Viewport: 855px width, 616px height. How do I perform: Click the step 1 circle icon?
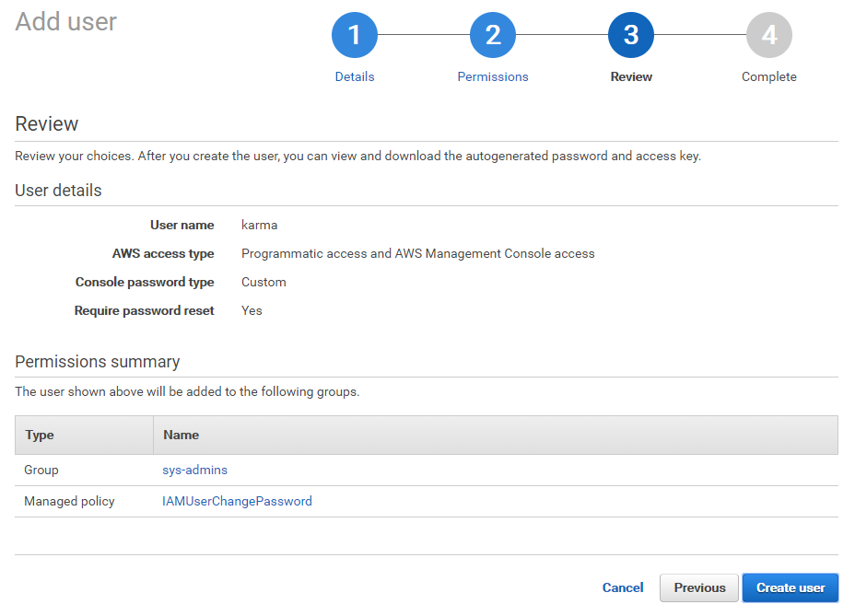point(355,35)
